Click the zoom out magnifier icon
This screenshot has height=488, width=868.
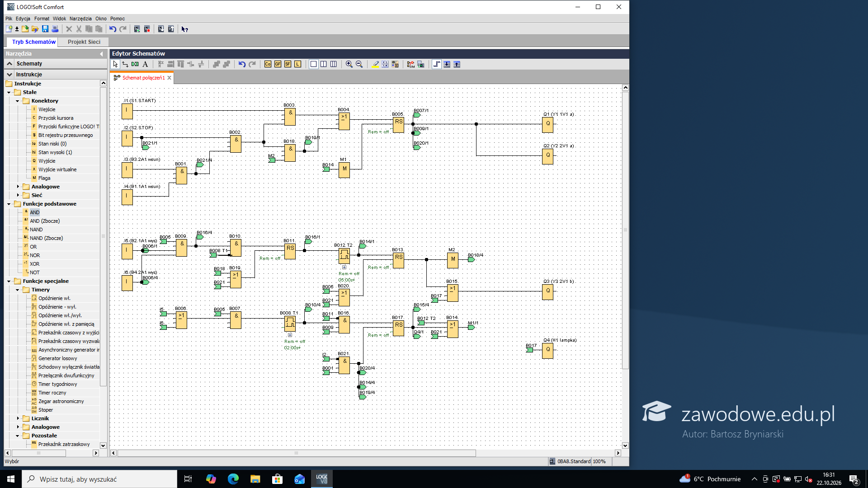(359, 64)
